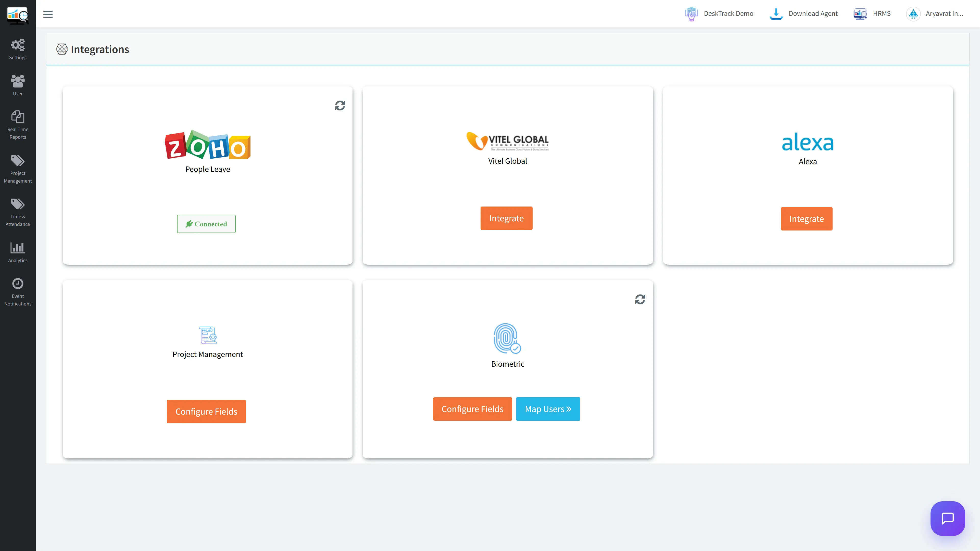Click Integrate on the Alexa card
980x551 pixels.
(x=807, y=219)
